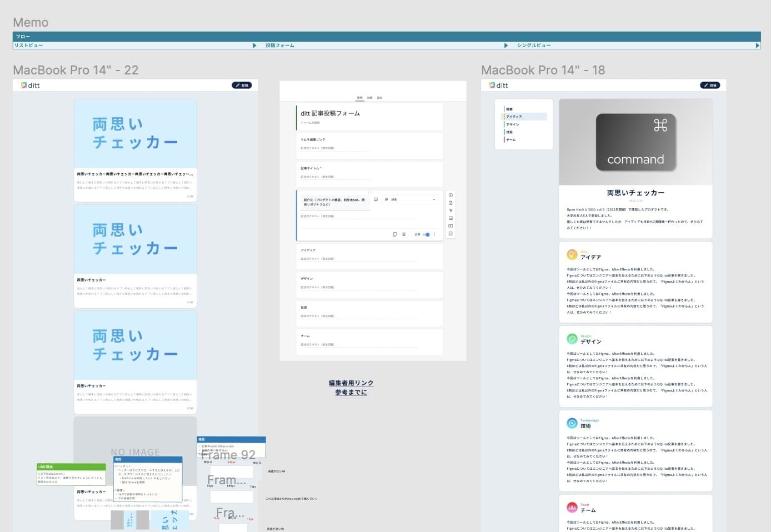Open the 参考までに link
Viewport: 771px width, 532px height.
(x=351, y=392)
